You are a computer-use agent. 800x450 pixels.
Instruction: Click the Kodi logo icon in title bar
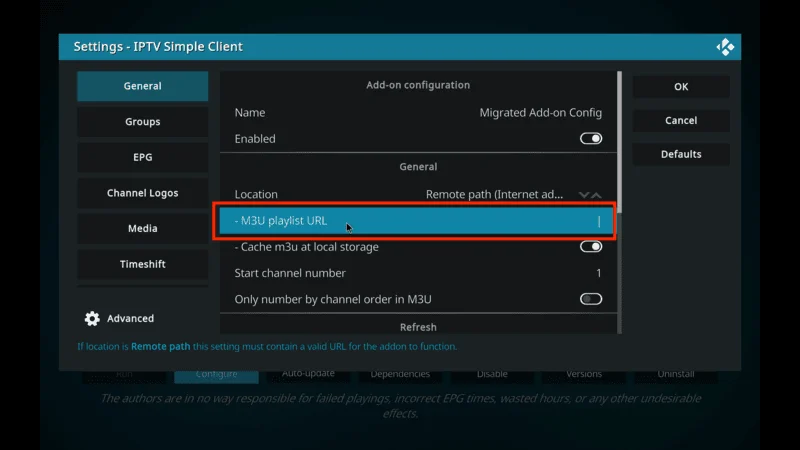pos(725,47)
